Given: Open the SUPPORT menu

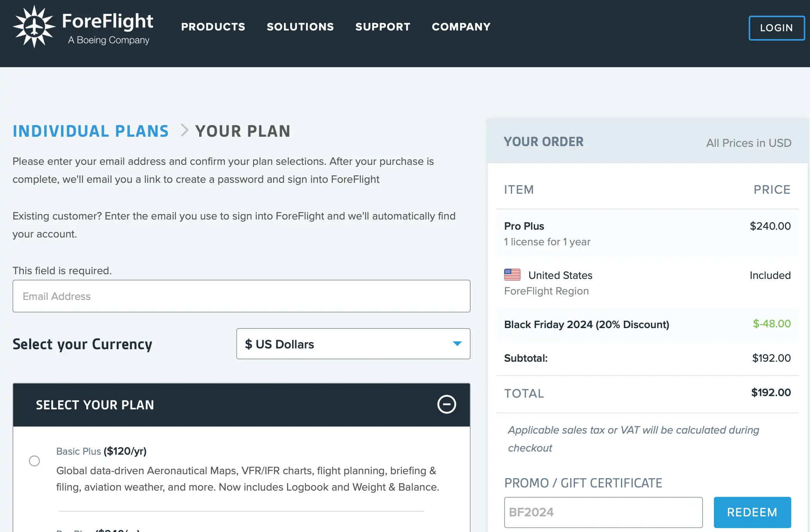Looking at the screenshot, I should click(383, 27).
